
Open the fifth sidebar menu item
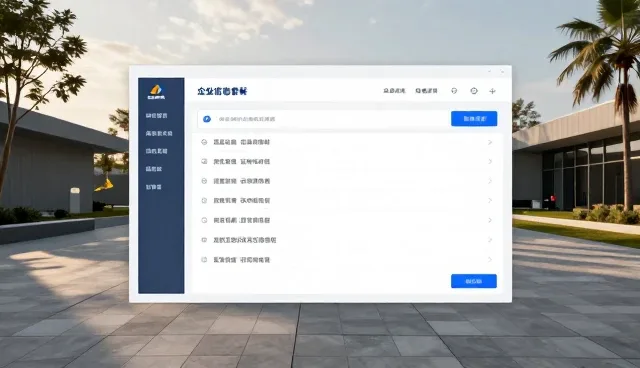(x=153, y=187)
